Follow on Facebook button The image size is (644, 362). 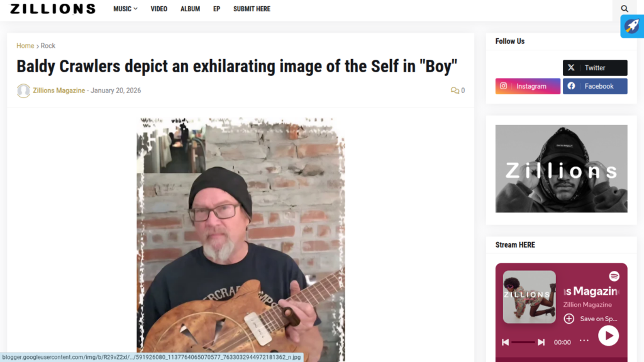595,86
